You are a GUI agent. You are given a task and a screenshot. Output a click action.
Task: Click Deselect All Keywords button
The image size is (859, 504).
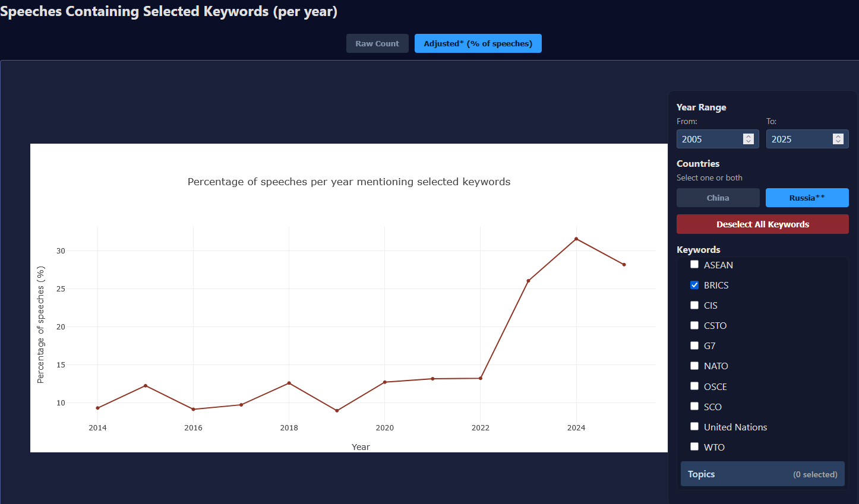[x=762, y=224]
